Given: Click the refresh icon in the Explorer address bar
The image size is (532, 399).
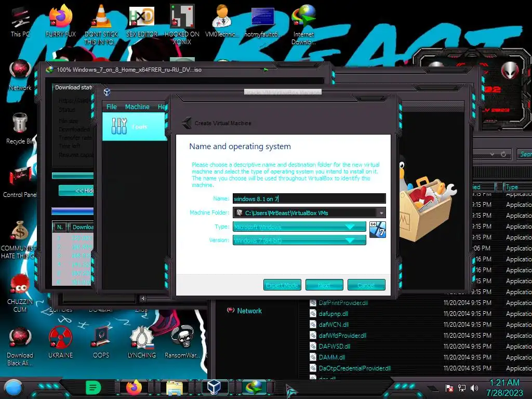Looking at the screenshot, I should coord(503,154).
